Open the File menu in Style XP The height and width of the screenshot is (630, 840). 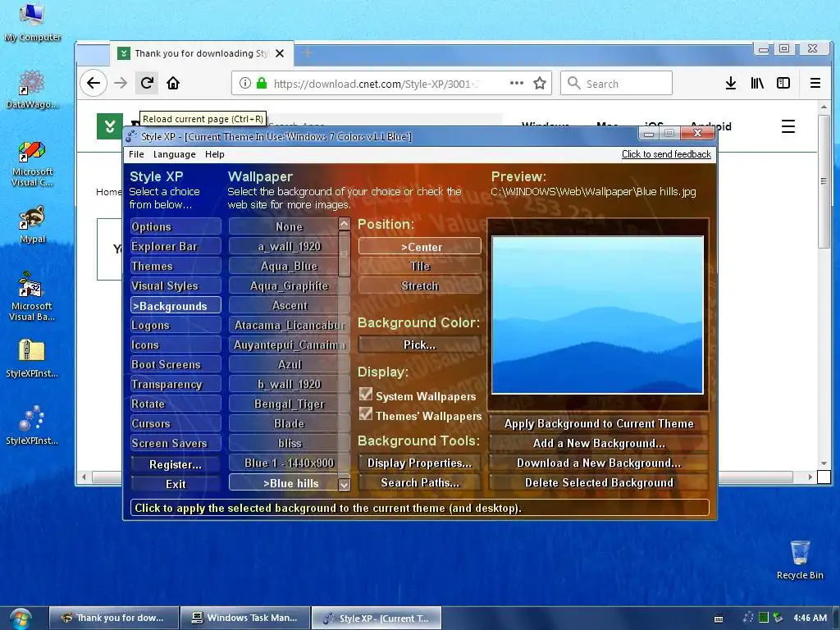click(x=136, y=154)
